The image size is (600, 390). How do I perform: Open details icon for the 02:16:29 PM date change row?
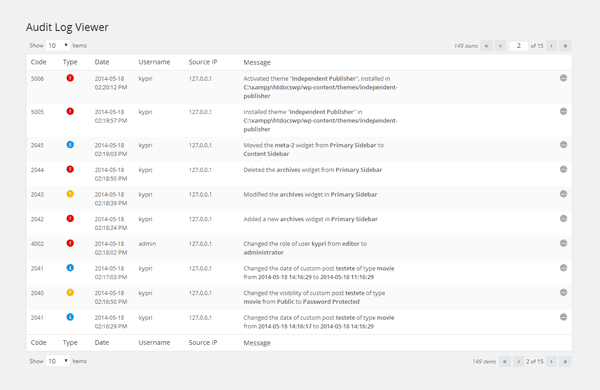(563, 317)
